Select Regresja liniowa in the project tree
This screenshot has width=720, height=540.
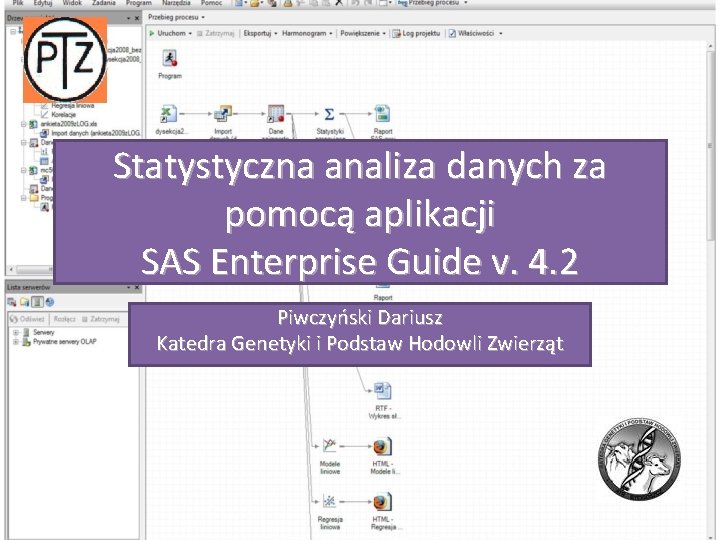pyautogui.click(x=73, y=106)
